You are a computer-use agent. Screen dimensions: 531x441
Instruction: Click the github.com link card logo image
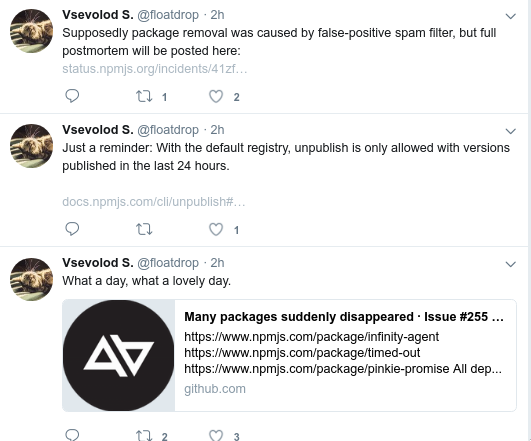tap(119, 355)
